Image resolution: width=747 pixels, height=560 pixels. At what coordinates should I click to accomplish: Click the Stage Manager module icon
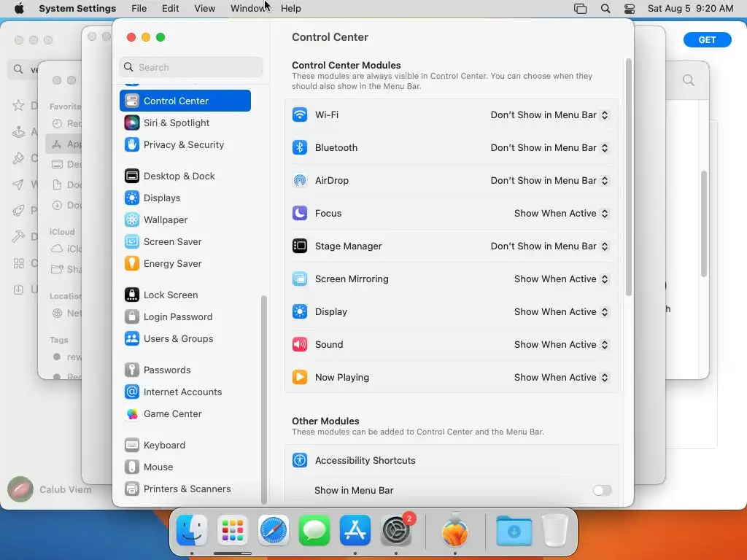pyautogui.click(x=300, y=246)
